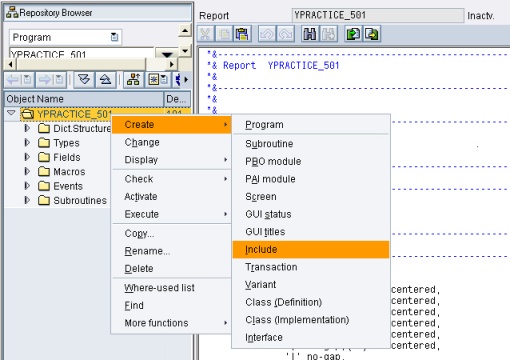Viewport: 510px width, 360px height.
Task: Choose Screen in the Create submenu
Action: click(x=311, y=197)
